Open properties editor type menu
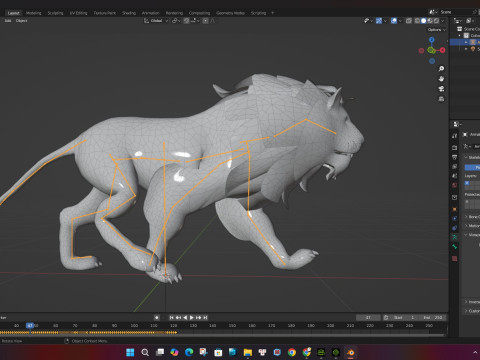Viewport: 480px width, 360px height. pyautogui.click(x=457, y=124)
